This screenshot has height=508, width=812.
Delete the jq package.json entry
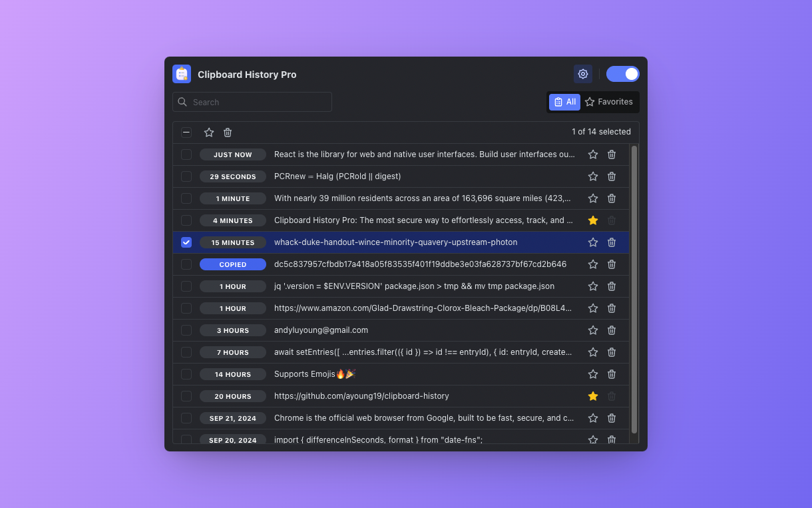(612, 286)
